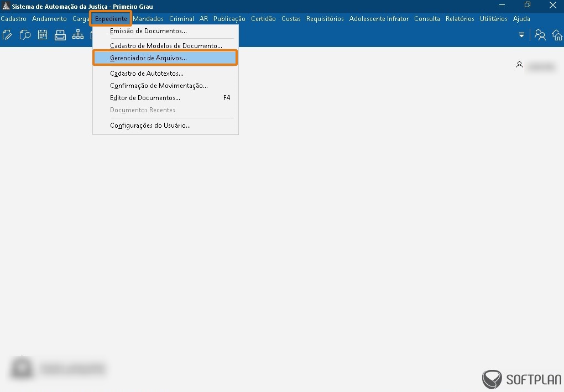
Task: Select Confirmação de Movimentação entry
Action: (x=165, y=86)
